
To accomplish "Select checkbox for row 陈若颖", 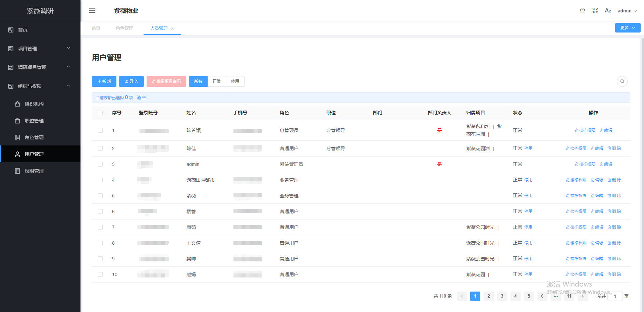I will pyautogui.click(x=100, y=130).
